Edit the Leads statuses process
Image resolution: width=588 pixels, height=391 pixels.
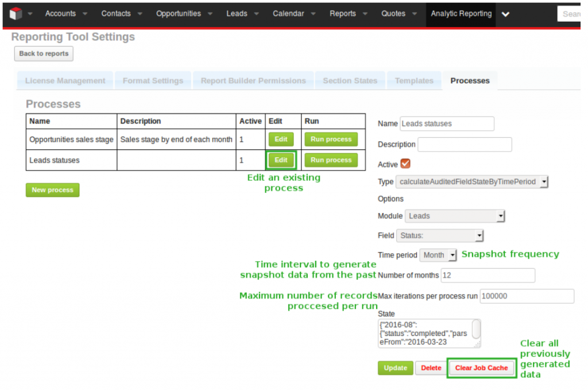tap(281, 160)
